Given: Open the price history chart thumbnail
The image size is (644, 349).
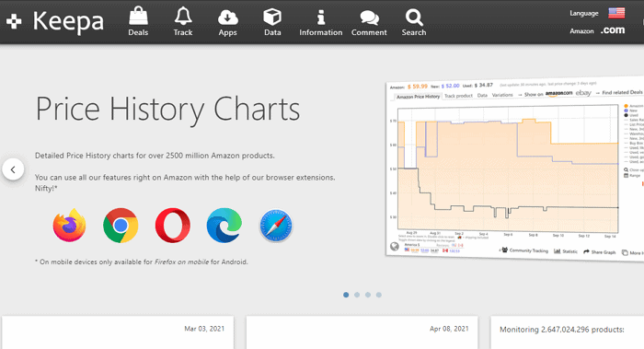Looking at the screenshot, I should (x=514, y=169).
